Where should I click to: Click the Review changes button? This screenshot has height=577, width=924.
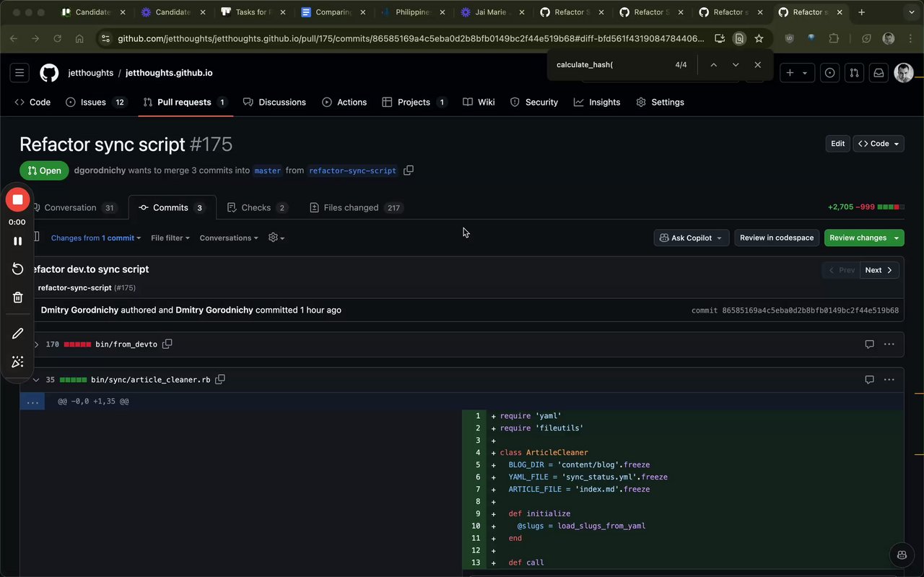click(x=858, y=238)
